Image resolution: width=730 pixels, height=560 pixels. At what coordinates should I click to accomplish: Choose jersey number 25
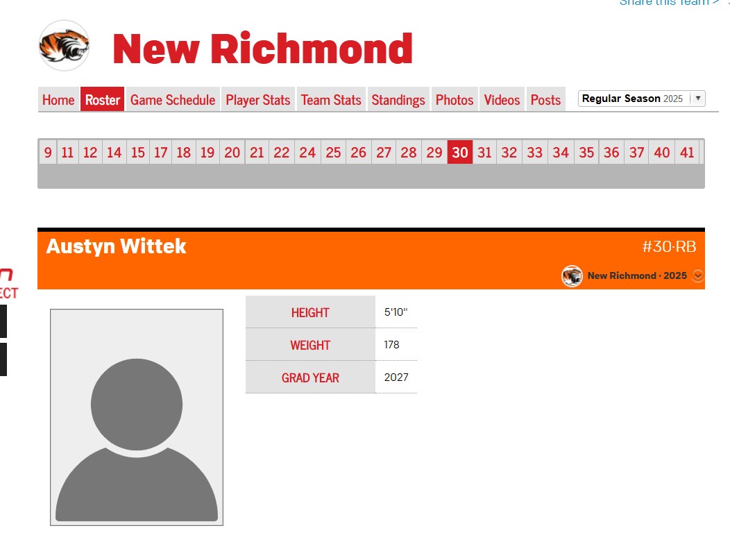(333, 153)
